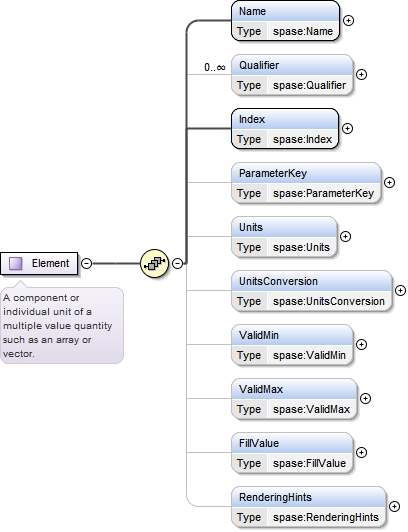The height and width of the screenshot is (532, 408).
Task: Expand the Qualifier node plus icon
Action: pyautogui.click(x=362, y=74)
